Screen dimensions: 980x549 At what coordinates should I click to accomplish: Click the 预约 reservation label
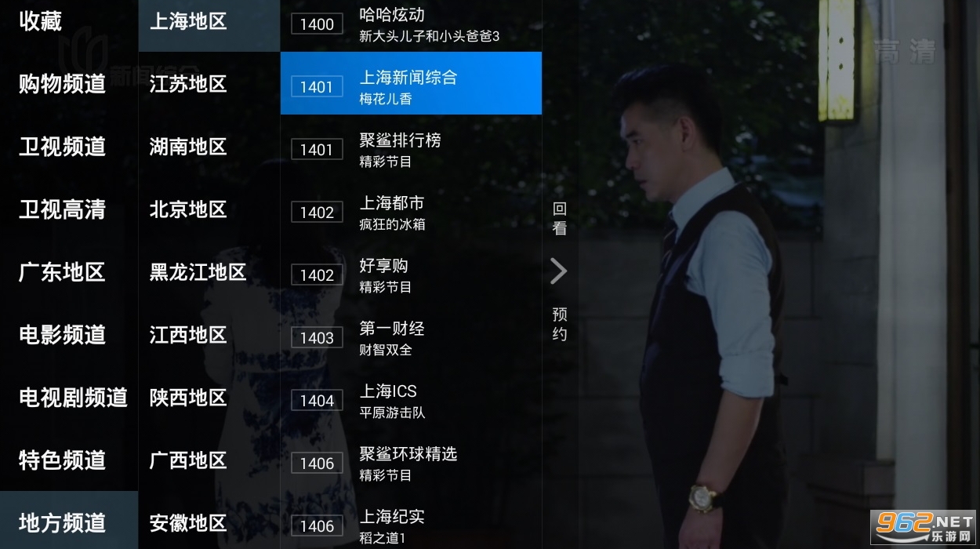tap(559, 324)
